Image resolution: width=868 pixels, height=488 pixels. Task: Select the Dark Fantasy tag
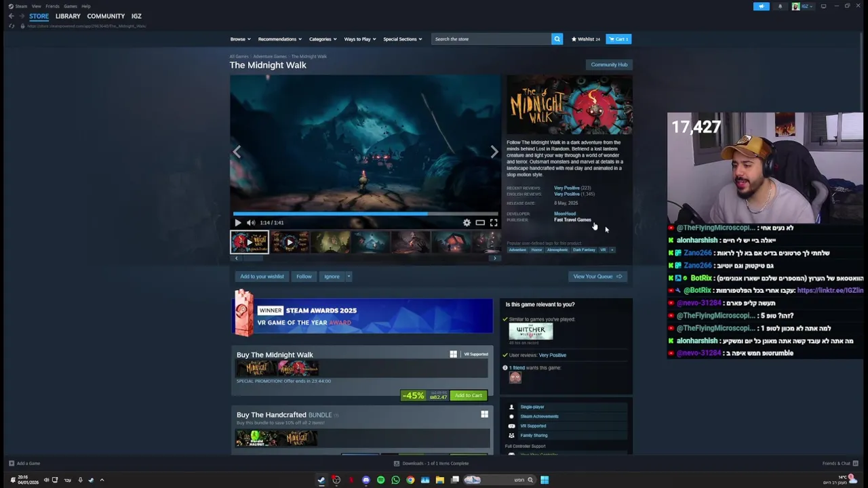pos(584,249)
